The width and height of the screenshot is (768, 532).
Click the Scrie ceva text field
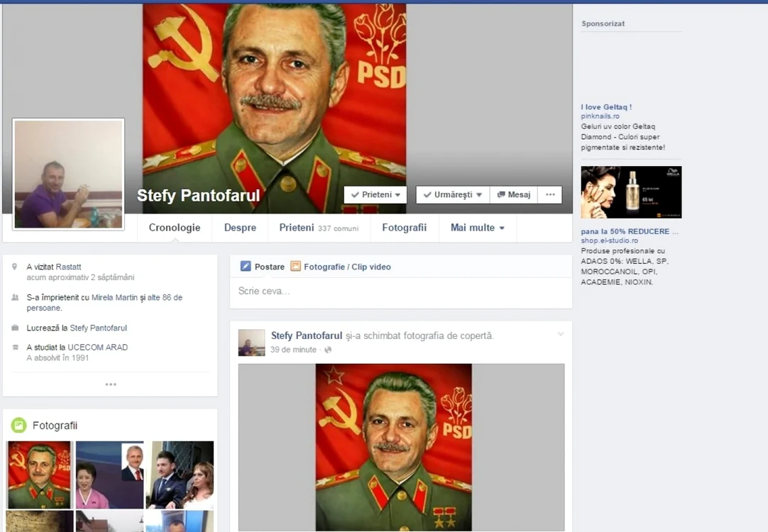pyautogui.click(x=401, y=293)
